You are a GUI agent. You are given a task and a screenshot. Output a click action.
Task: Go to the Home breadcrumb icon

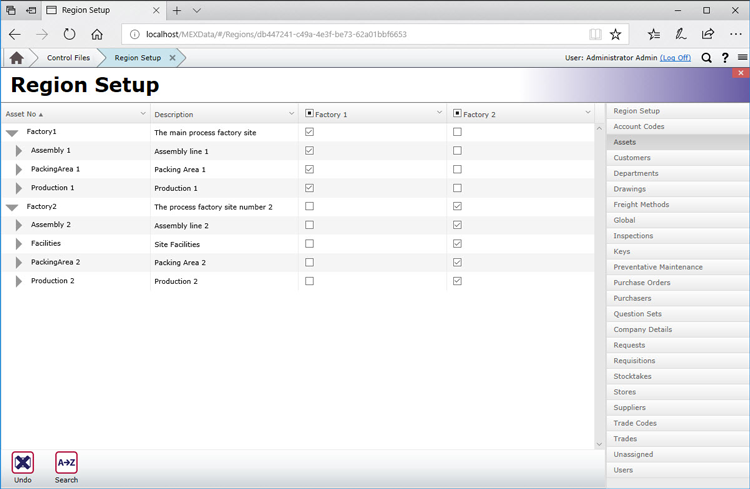pos(16,58)
